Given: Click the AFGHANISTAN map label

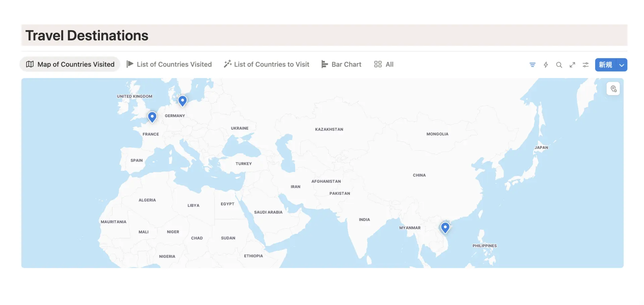Looking at the screenshot, I should click(x=326, y=181).
